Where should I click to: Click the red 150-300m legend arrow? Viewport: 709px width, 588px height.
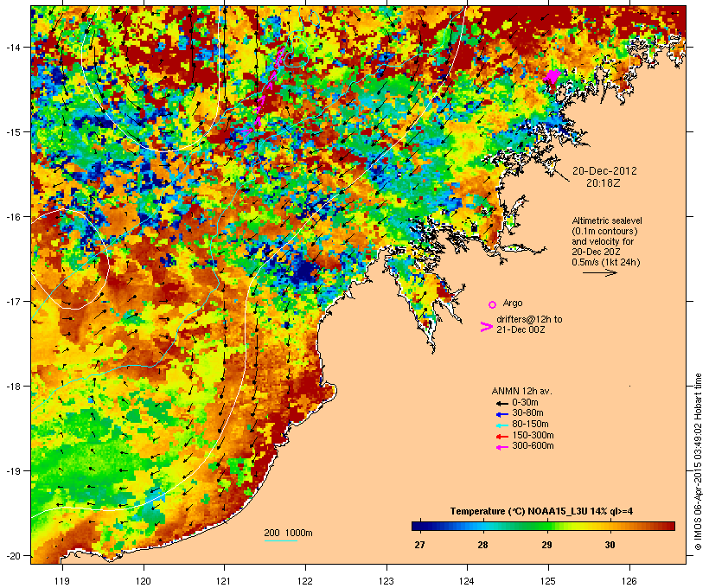[x=502, y=437]
